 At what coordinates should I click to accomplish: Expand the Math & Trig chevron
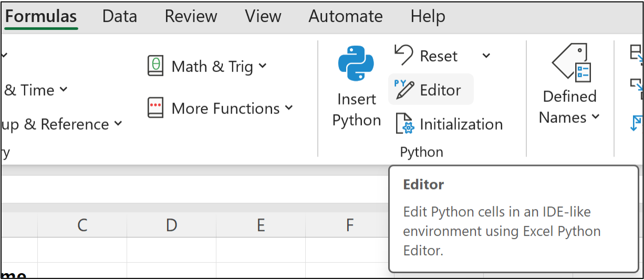pyautogui.click(x=263, y=66)
